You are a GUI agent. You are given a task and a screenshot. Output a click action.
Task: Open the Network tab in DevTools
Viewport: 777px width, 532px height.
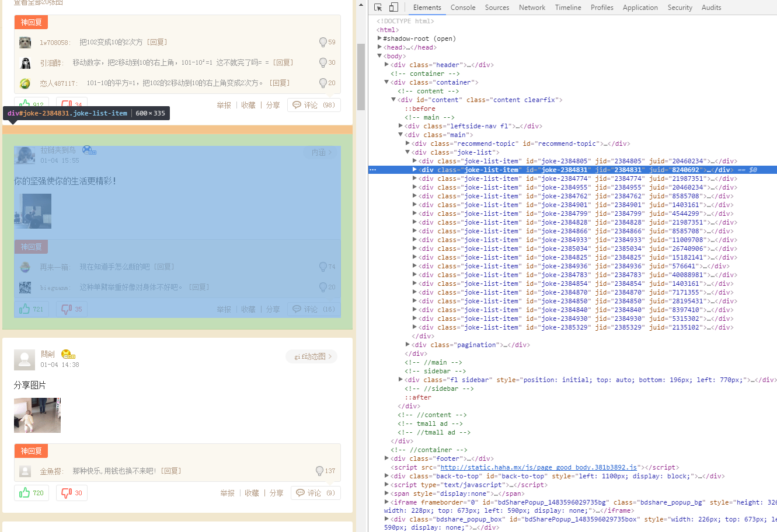[532, 8]
